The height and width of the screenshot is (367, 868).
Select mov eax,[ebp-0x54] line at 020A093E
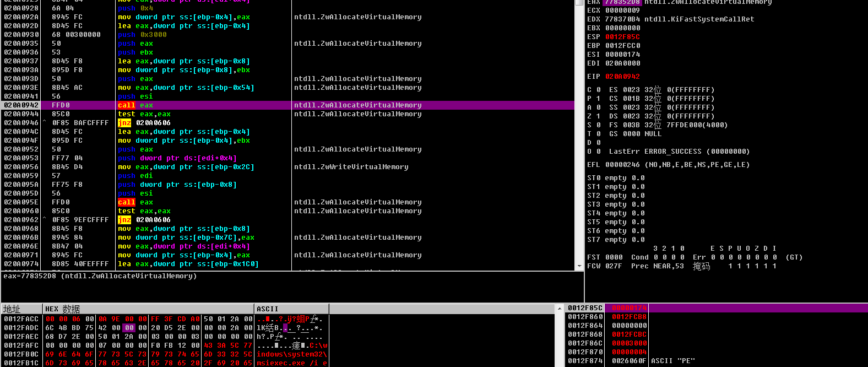tap(287, 88)
